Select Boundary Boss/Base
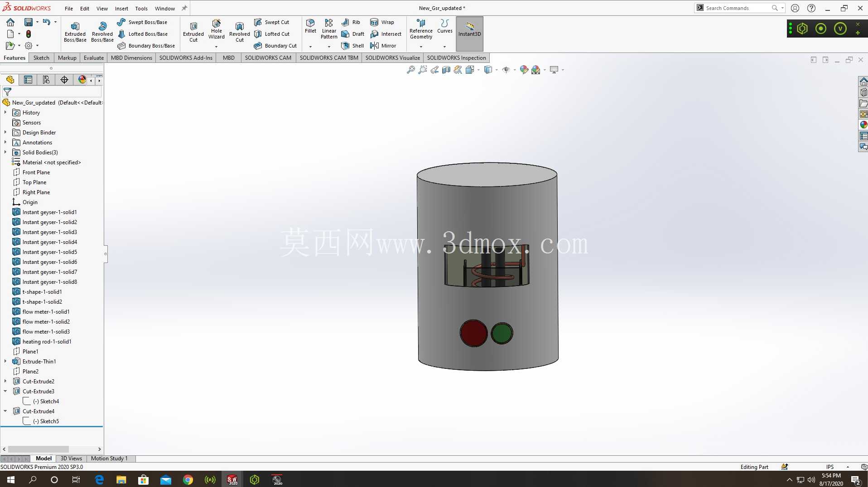The image size is (868, 487). click(146, 46)
